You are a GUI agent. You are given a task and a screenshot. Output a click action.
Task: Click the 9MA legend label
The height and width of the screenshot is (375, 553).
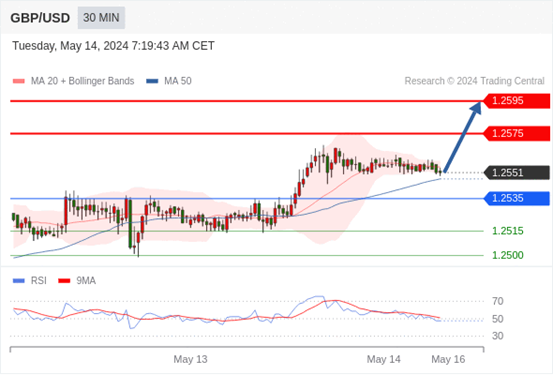tap(86, 281)
